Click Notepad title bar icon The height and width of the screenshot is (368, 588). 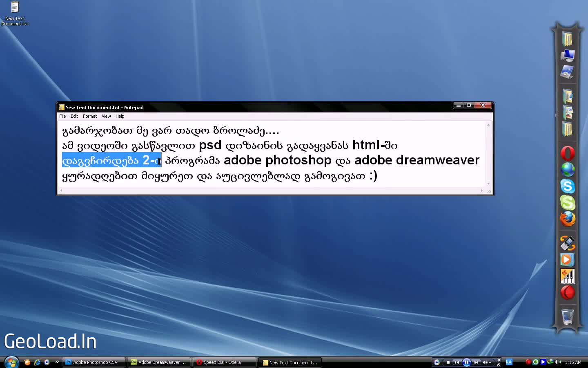pos(62,107)
